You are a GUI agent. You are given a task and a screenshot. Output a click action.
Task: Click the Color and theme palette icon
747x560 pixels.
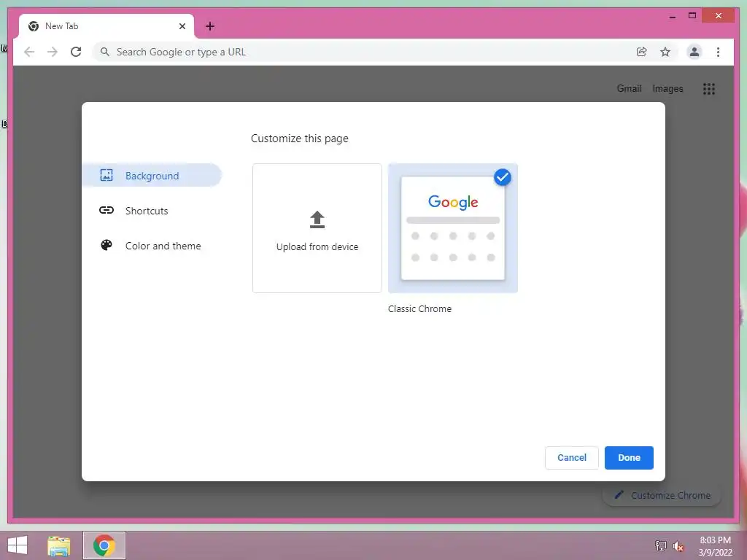pos(107,245)
